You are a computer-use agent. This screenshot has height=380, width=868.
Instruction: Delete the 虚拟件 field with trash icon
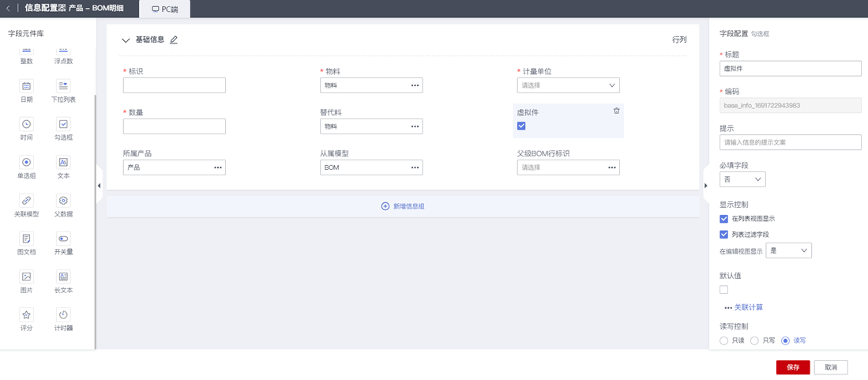tap(617, 111)
